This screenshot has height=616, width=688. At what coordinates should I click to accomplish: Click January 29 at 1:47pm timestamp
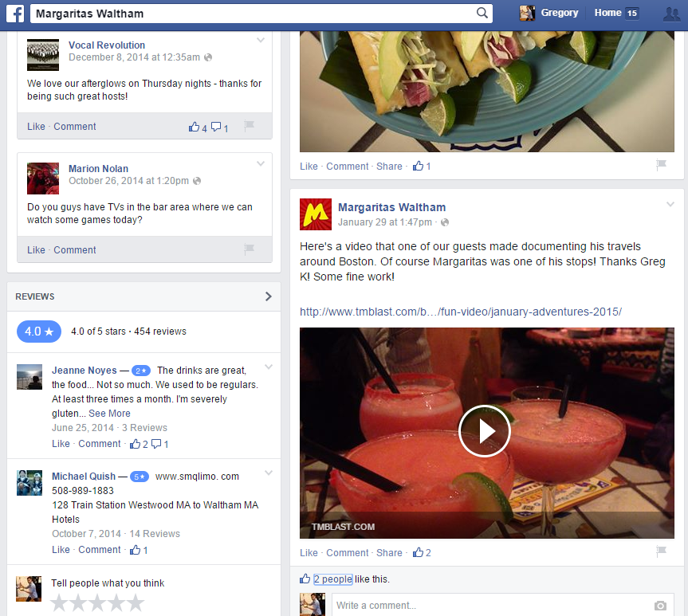[x=385, y=222]
